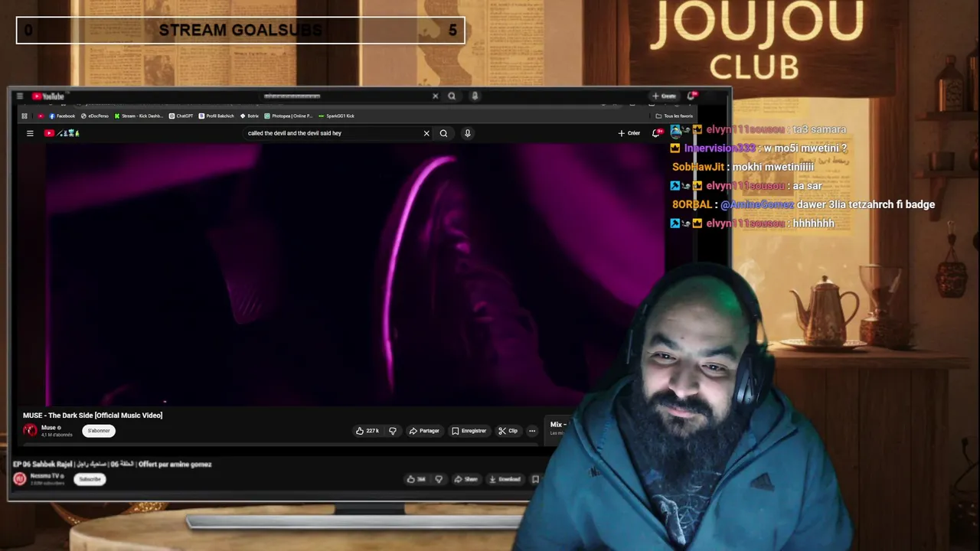Open the guide menu in the inner YouTube header
980x551 pixels.
[x=30, y=133]
